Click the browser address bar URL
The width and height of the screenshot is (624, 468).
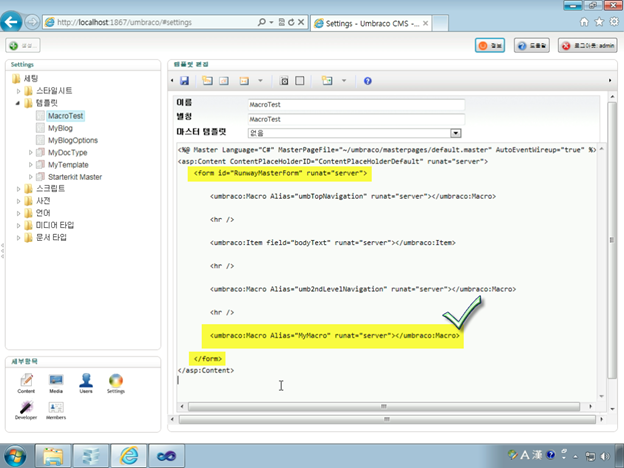pos(124,22)
